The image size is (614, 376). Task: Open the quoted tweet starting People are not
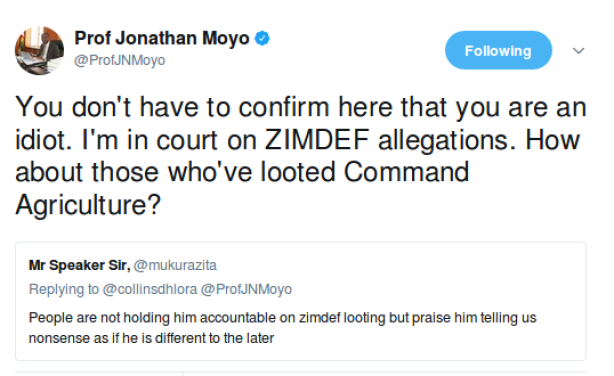point(300,301)
